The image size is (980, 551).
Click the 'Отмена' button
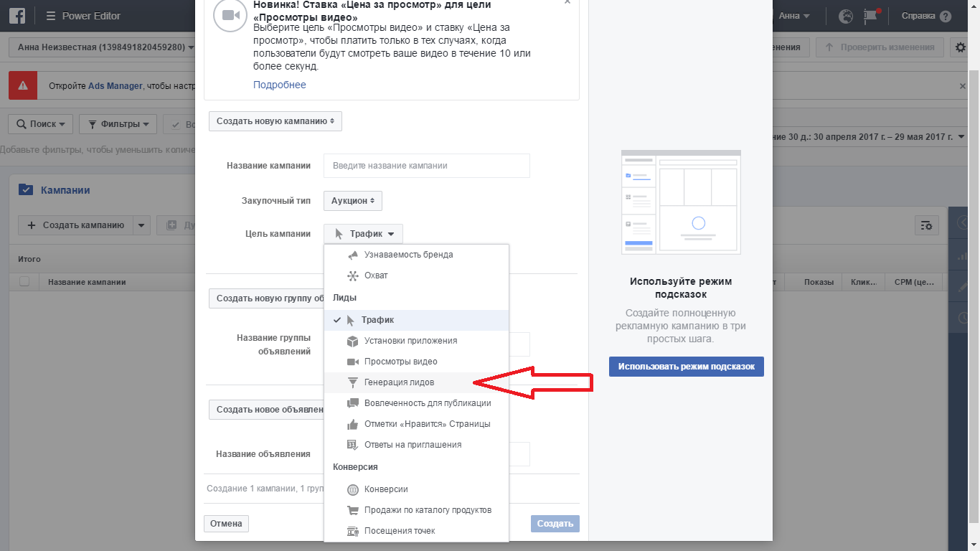point(227,524)
